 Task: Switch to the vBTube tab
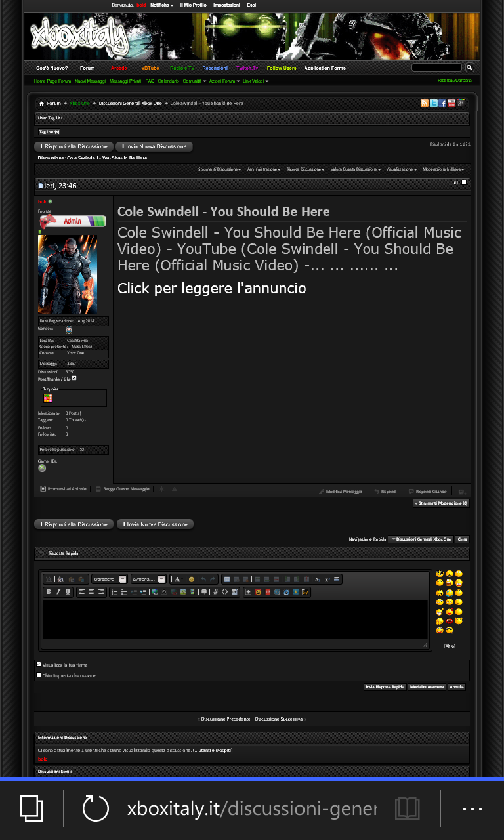[150, 68]
